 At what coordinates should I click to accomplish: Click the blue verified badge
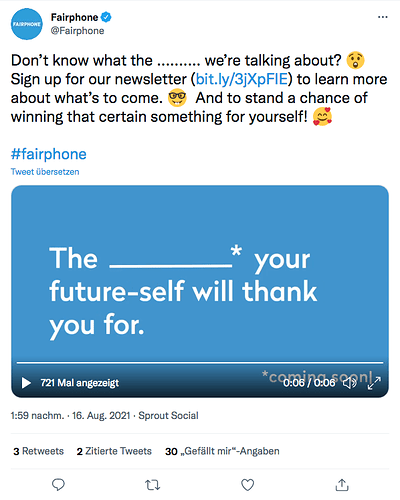106,17
